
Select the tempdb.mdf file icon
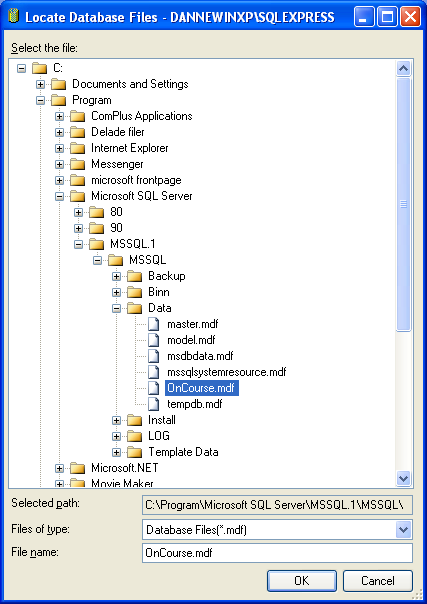click(154, 404)
